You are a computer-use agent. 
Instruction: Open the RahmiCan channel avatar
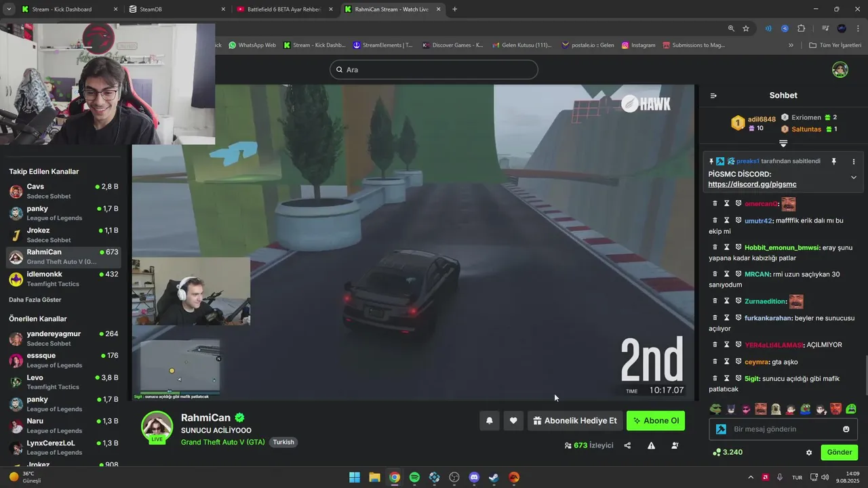157,426
